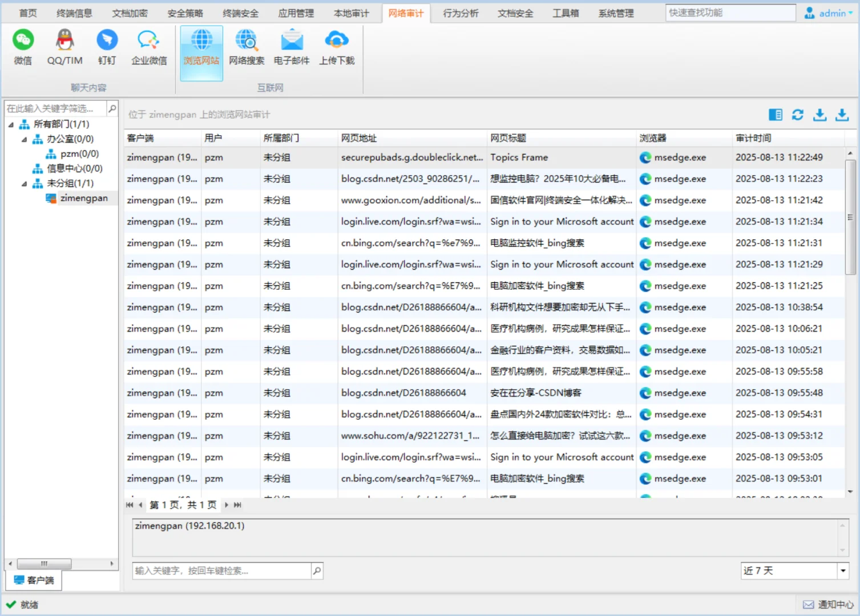Image resolution: width=860 pixels, height=616 pixels.
Task: Switch to the 终端信息 tab
Action: pyautogui.click(x=74, y=13)
